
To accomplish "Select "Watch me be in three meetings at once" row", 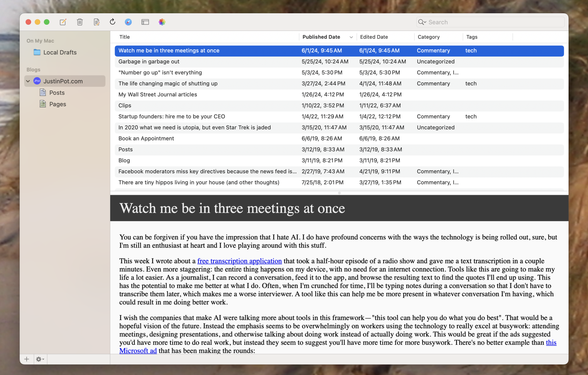I will pos(339,51).
